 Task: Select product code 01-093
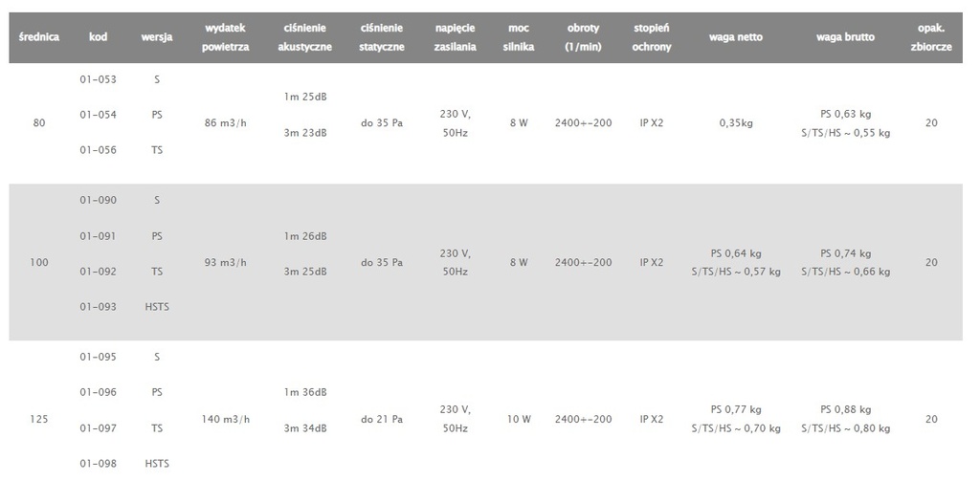(x=98, y=307)
